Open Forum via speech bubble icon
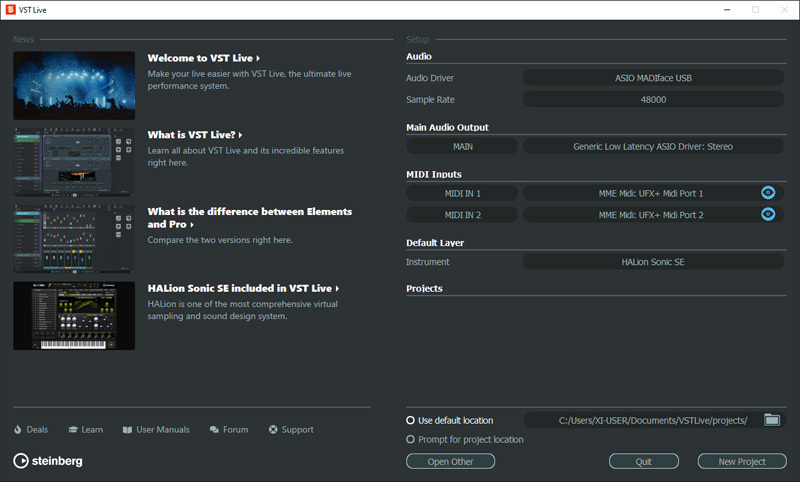800x482 pixels. tap(214, 430)
